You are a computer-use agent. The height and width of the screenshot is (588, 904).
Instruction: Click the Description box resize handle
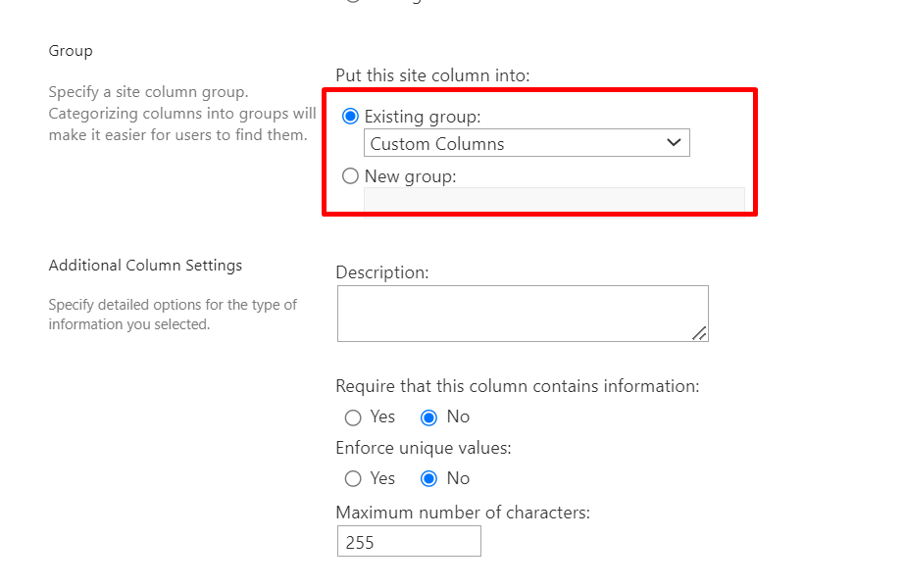(x=699, y=333)
